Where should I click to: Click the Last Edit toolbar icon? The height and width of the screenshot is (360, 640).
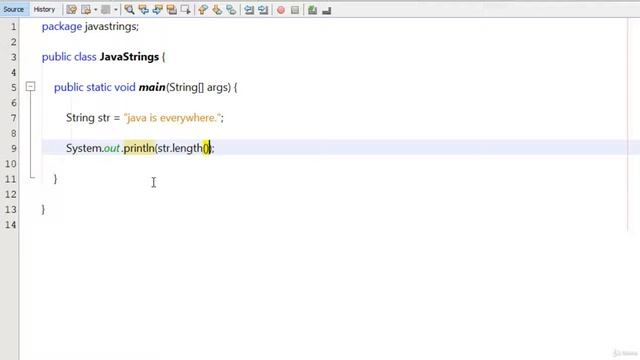(x=71, y=10)
